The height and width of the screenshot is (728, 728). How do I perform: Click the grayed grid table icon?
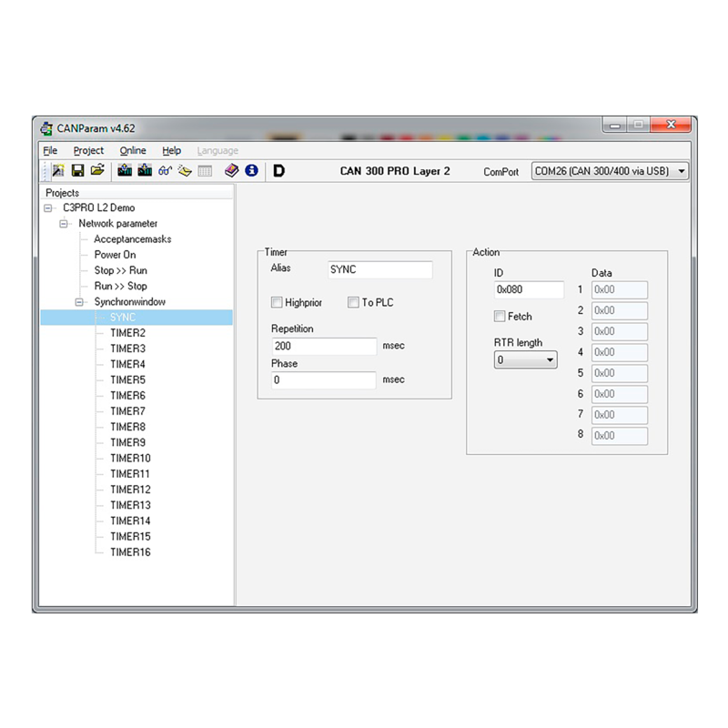click(x=205, y=171)
